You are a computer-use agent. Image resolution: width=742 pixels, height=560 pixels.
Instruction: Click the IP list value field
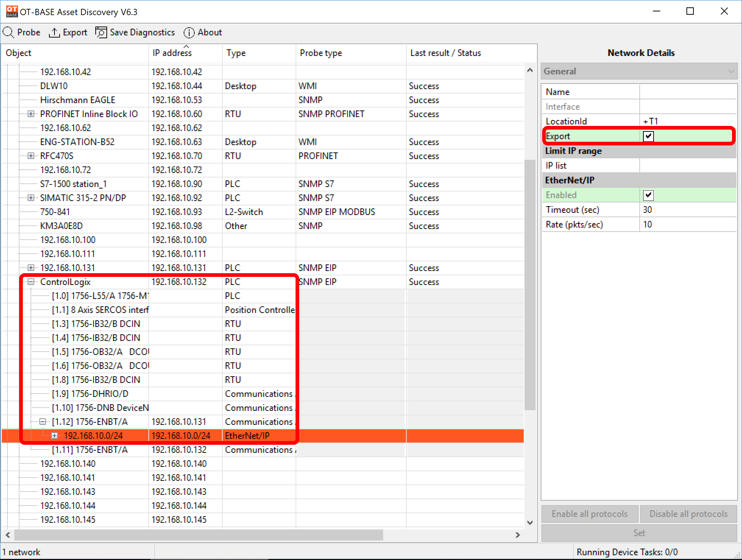pos(688,166)
